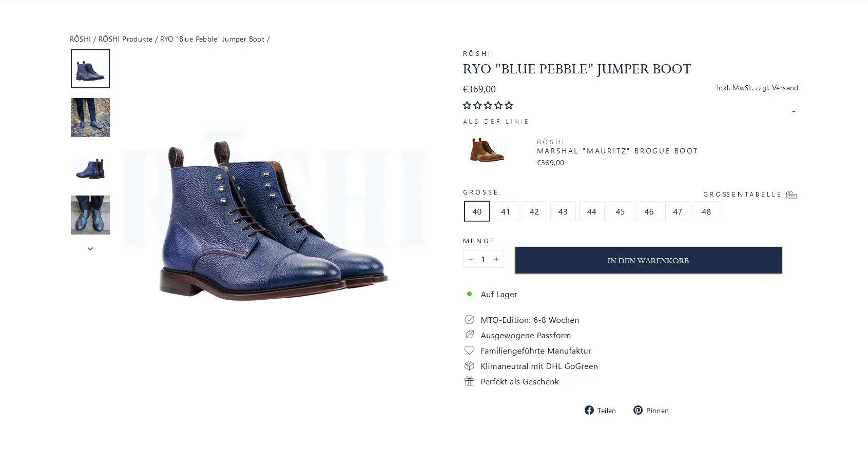The width and height of the screenshot is (868, 466).
Task: Decrease quantity with the minus button
Action: [x=470, y=259]
